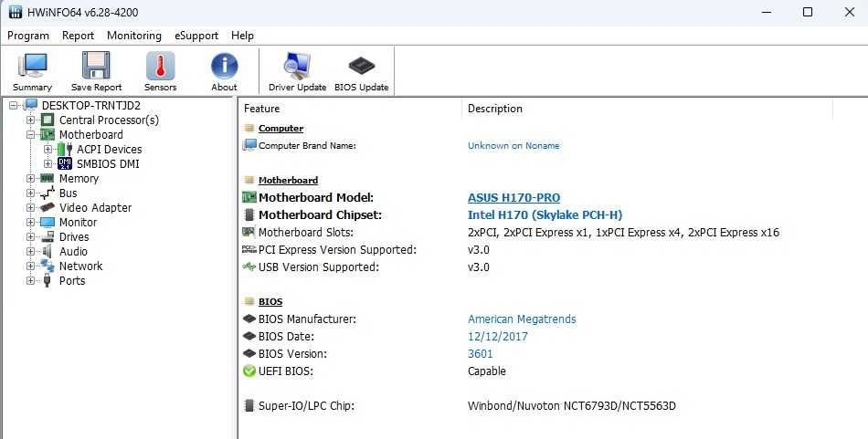Expand the Ports node
This screenshot has height=439, width=868.
30,280
